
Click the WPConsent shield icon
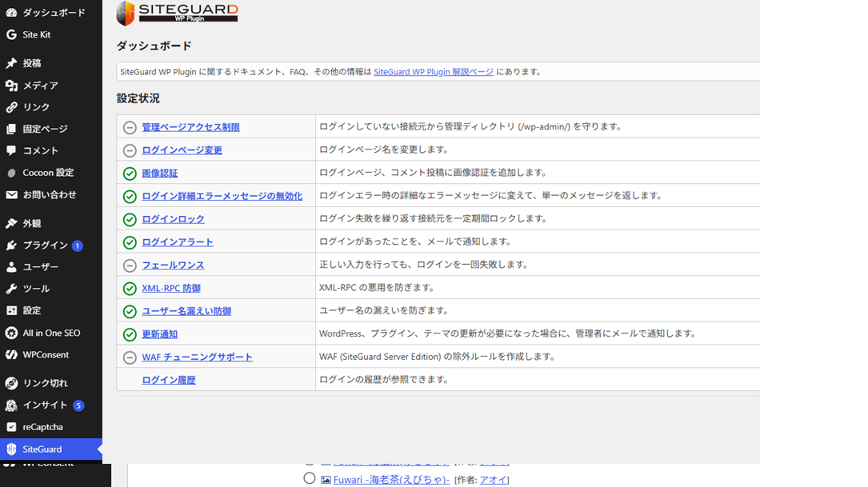[x=11, y=355]
